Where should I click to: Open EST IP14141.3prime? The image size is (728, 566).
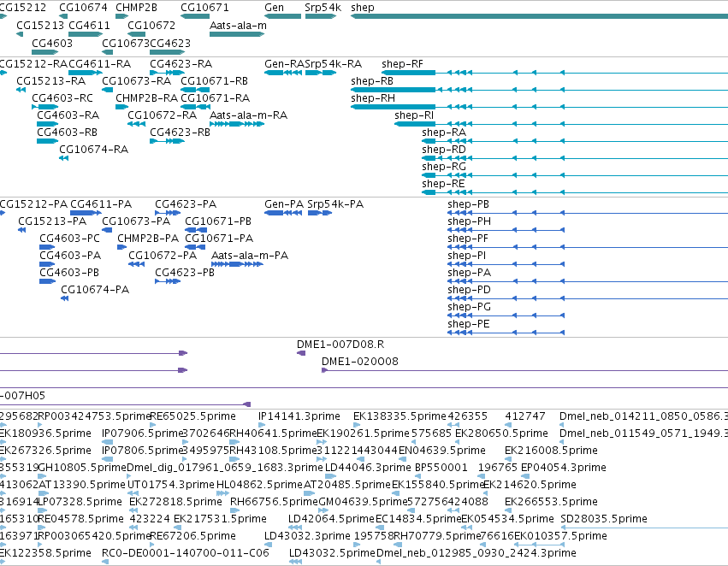pos(299,416)
